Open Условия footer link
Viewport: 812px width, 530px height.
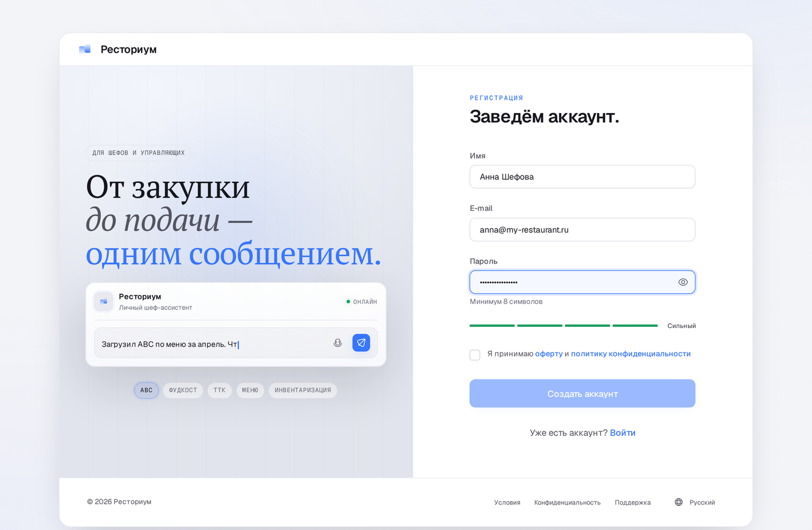click(x=507, y=503)
